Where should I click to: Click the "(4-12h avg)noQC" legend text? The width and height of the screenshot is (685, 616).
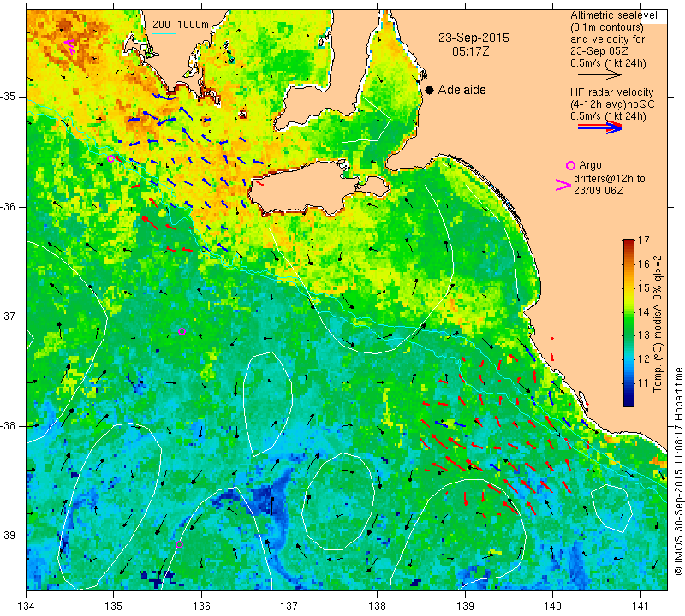click(612, 104)
